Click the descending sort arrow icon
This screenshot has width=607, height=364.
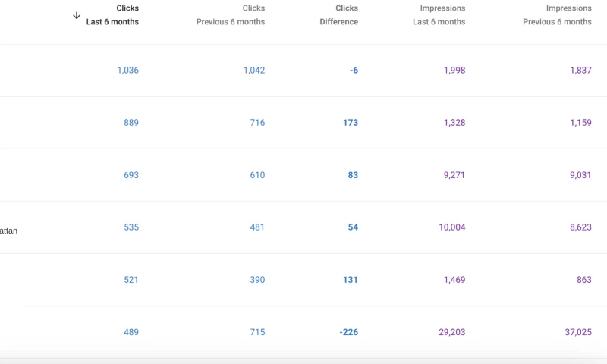[77, 15]
